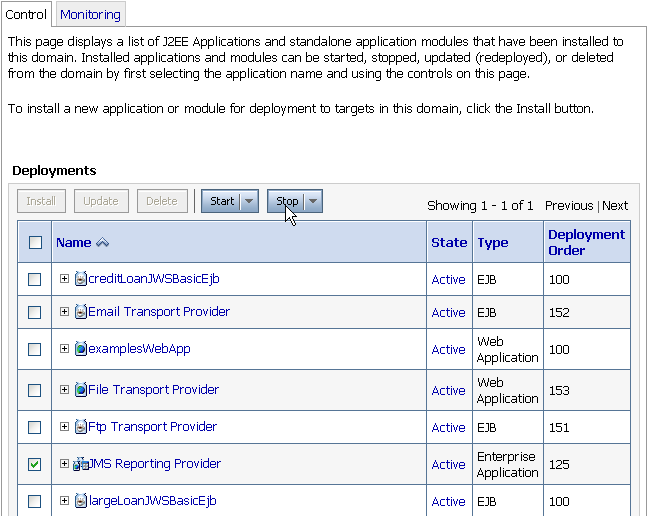The width and height of the screenshot is (647, 516).
Task: Open the examplesWebApp deployment link
Action: pyautogui.click(x=139, y=349)
